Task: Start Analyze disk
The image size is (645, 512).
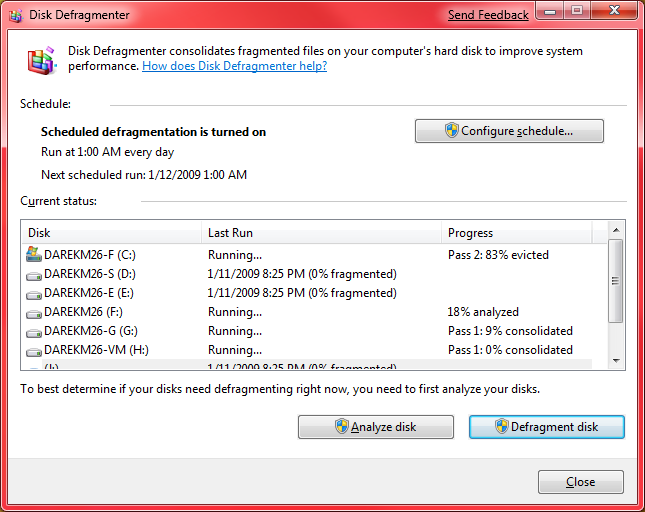Action: [376, 427]
